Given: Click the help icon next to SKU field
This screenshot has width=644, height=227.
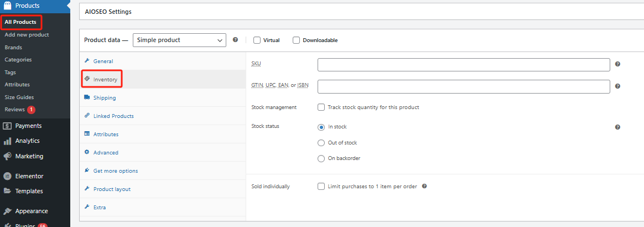Looking at the screenshot, I should tap(617, 64).
